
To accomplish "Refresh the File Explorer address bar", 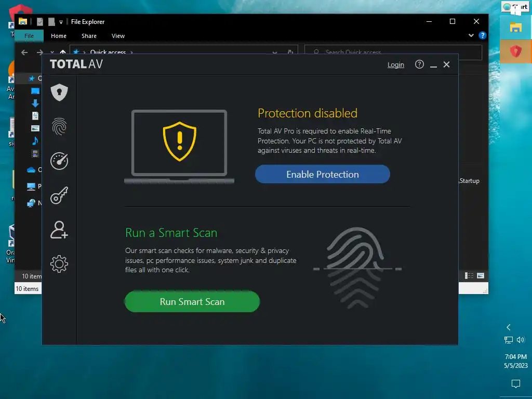I will point(290,52).
